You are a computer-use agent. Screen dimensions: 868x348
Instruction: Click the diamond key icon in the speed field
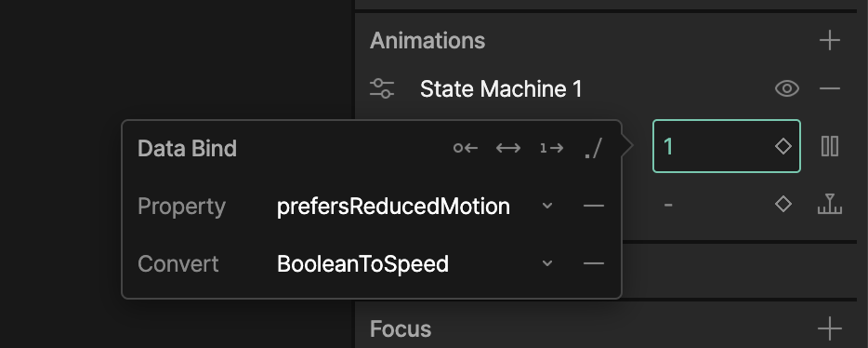coord(783,146)
